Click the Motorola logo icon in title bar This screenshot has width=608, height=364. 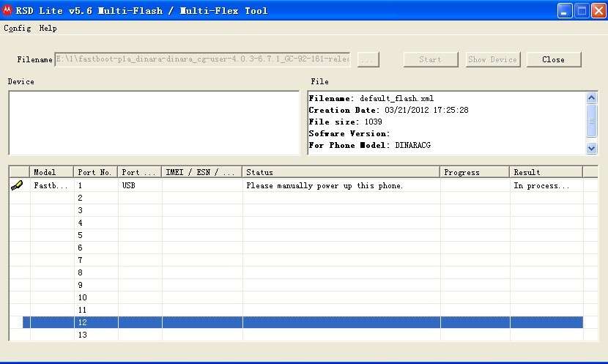pyautogui.click(x=8, y=10)
